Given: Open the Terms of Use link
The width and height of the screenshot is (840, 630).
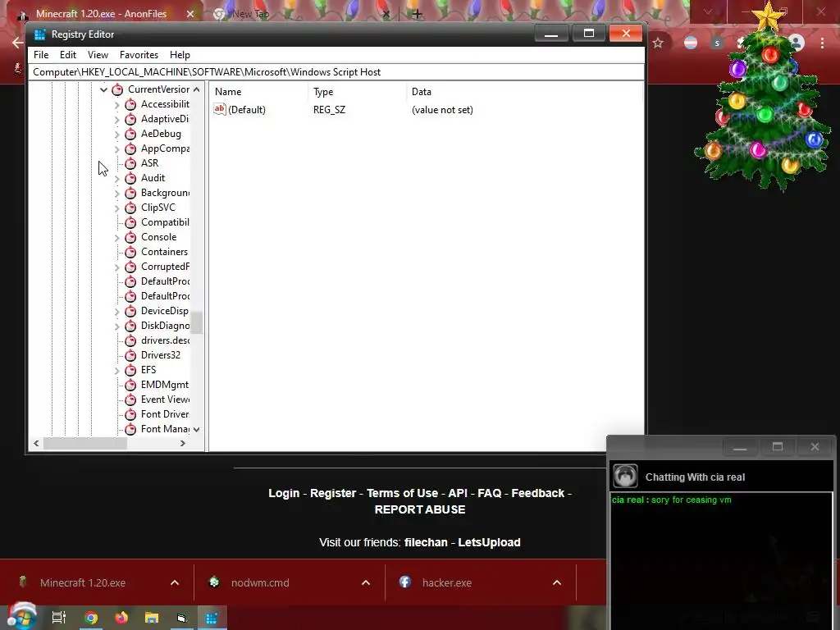Looking at the screenshot, I should point(402,493).
